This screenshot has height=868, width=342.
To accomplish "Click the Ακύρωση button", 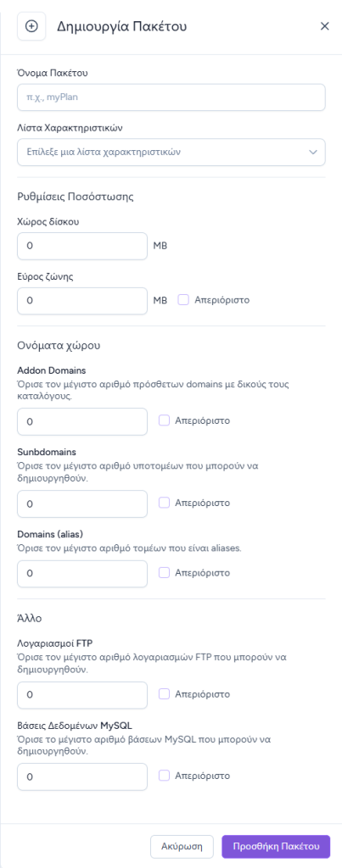I will (182, 847).
